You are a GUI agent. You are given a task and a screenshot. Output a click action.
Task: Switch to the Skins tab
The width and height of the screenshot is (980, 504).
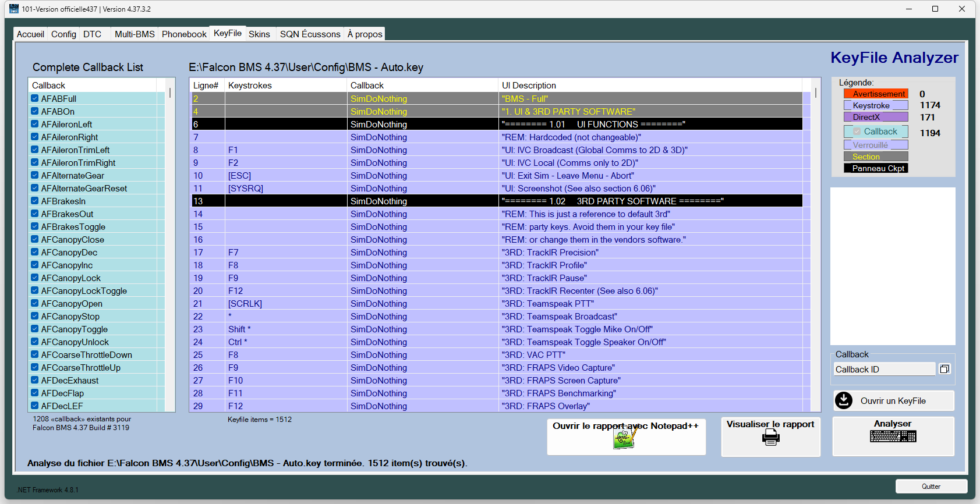click(x=259, y=34)
